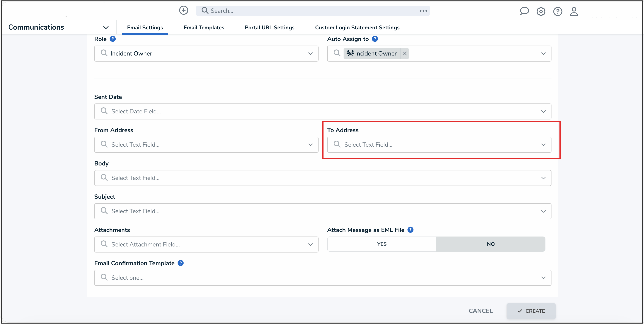This screenshot has width=644, height=324.
Task: Open the Role dropdown showing Incident Owner
Action: point(206,53)
